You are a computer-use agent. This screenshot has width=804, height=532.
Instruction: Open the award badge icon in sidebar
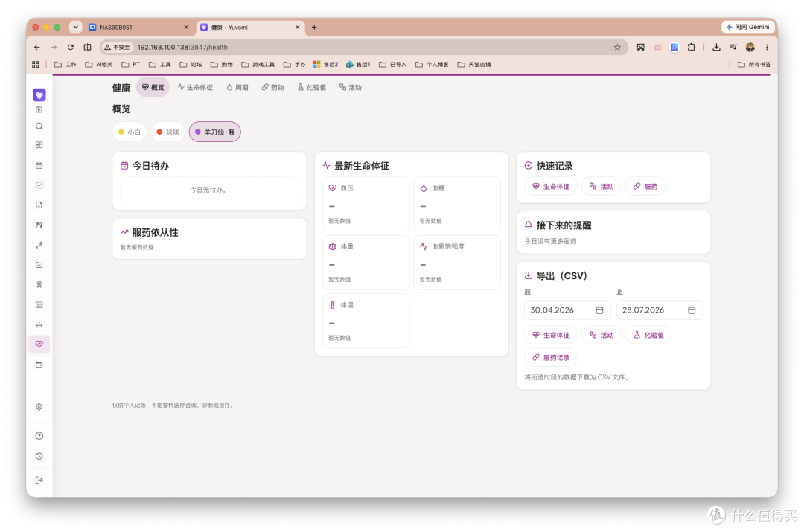[39, 284]
